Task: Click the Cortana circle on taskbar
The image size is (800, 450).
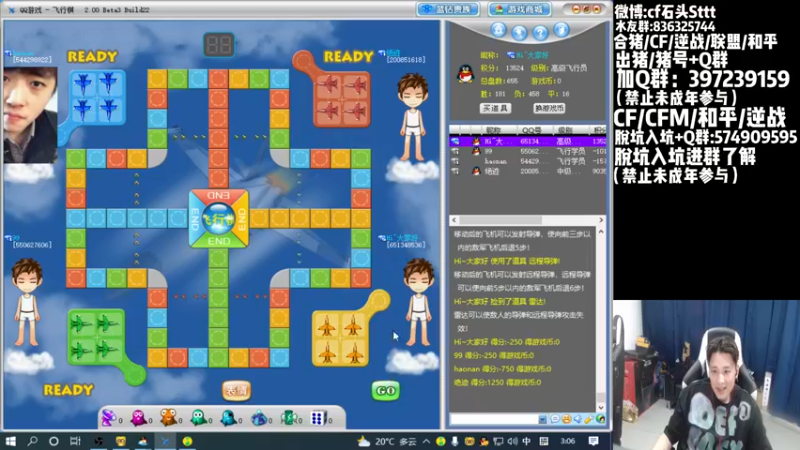Action: 54,441
